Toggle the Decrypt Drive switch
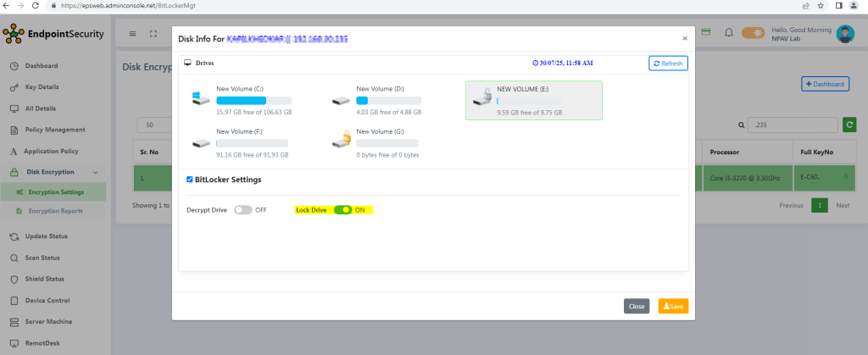Screen dimensions: 868x355 tap(243, 209)
